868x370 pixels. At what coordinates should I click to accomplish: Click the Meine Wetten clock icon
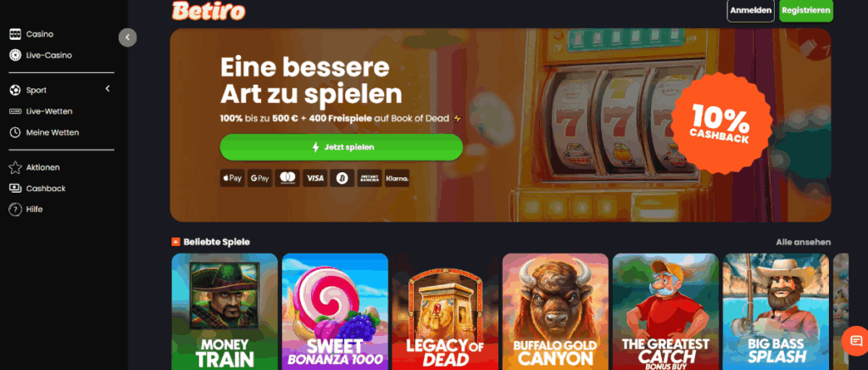point(15,132)
